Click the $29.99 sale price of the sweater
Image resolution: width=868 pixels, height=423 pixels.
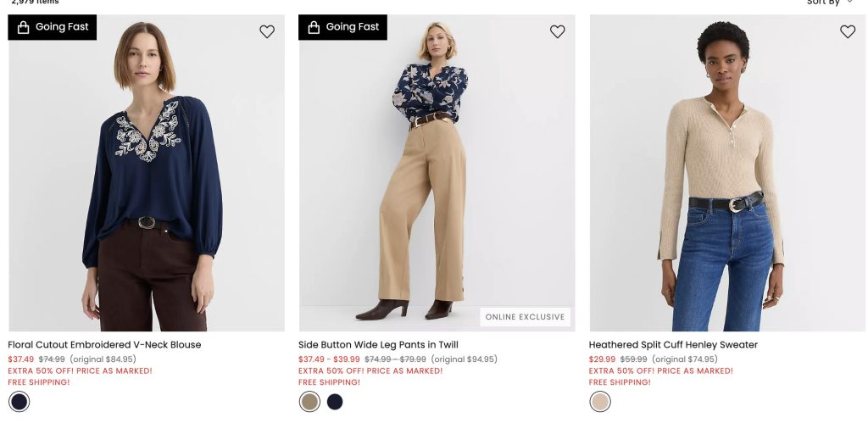pos(602,359)
